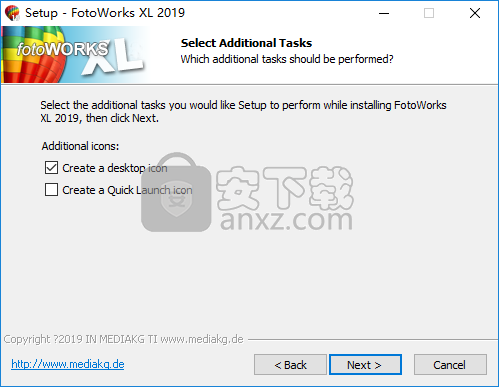Continue installation with the Next button
499x387 pixels.
click(365, 365)
